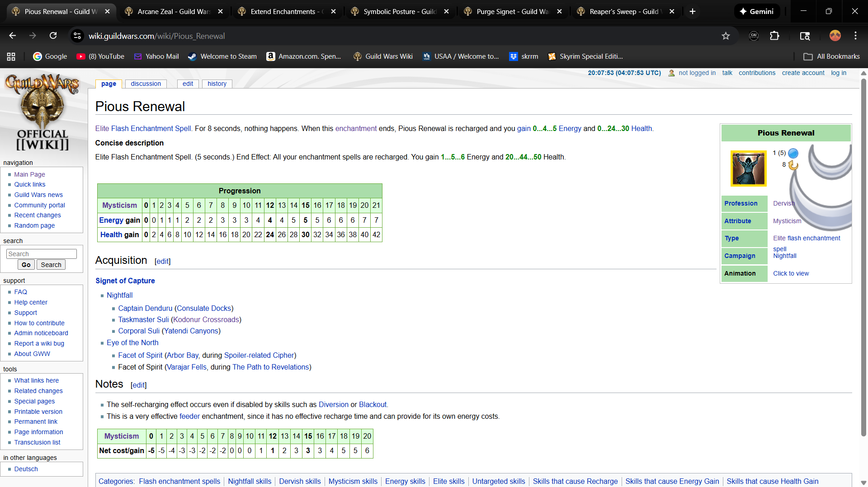This screenshot has width=868, height=487.
Task: Open the Blackout skill link
Action: pos(373,404)
